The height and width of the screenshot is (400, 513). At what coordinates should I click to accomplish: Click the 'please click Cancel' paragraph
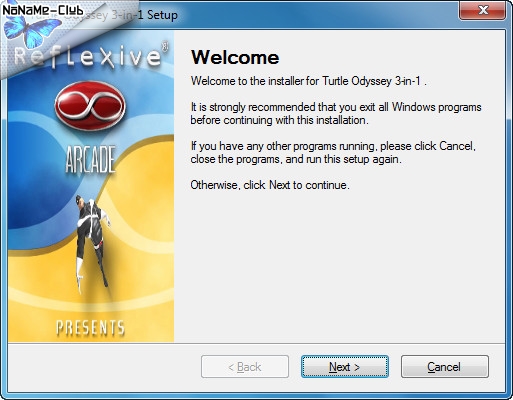333,152
